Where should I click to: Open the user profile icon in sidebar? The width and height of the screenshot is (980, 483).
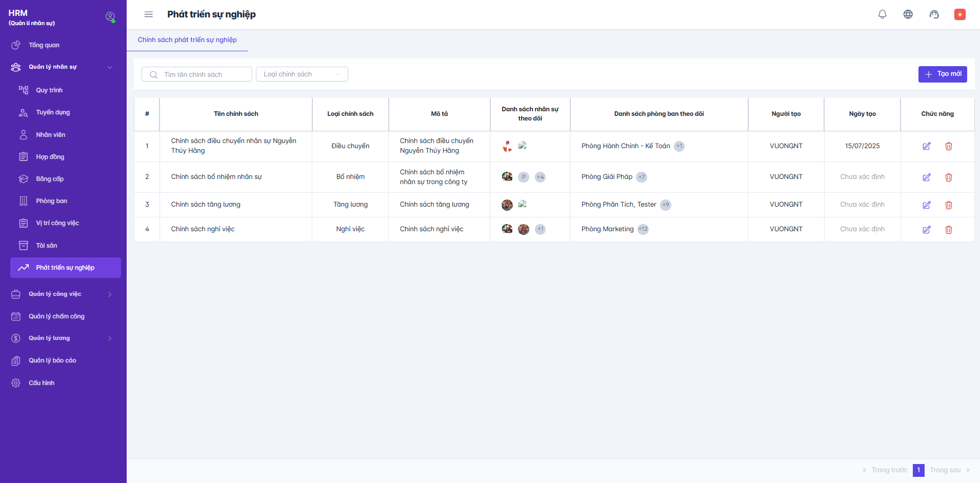click(110, 17)
